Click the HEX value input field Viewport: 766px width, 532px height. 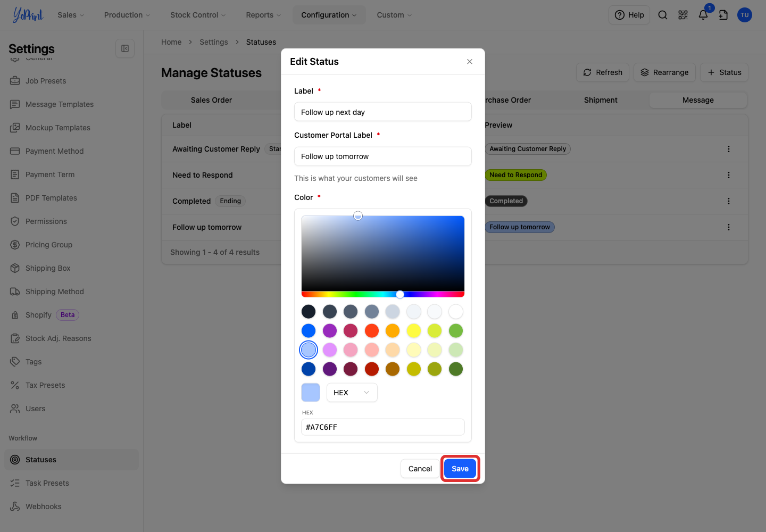coord(383,427)
